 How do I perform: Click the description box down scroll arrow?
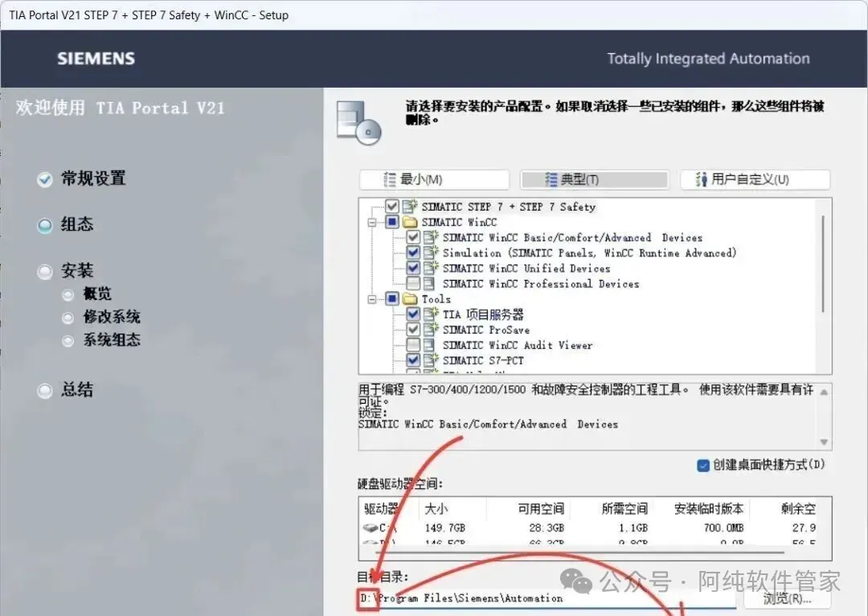tap(825, 442)
